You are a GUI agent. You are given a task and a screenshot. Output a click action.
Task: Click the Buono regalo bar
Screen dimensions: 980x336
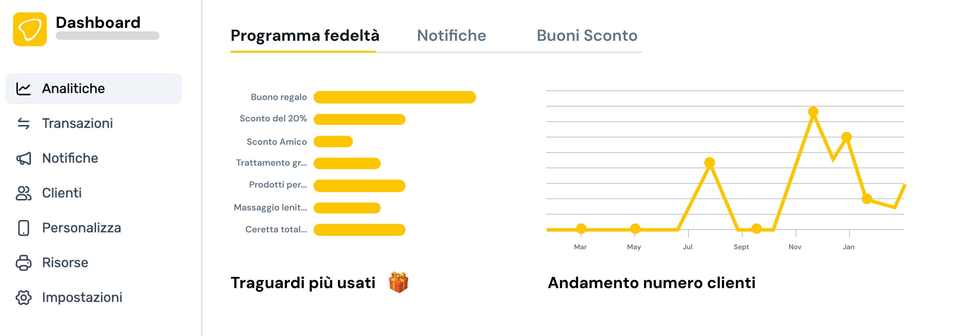395,97
